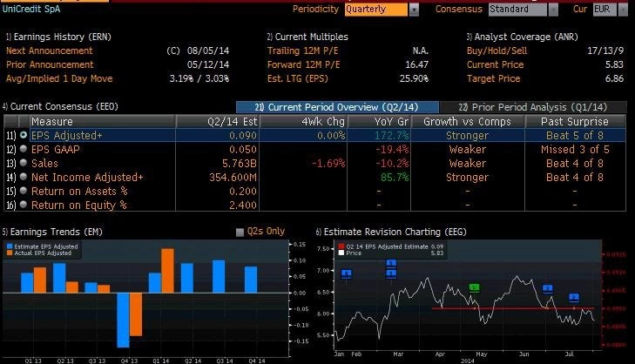This screenshot has width=635, height=364.
Task: Open Earnings Trends (EM) section
Action: click(x=52, y=232)
